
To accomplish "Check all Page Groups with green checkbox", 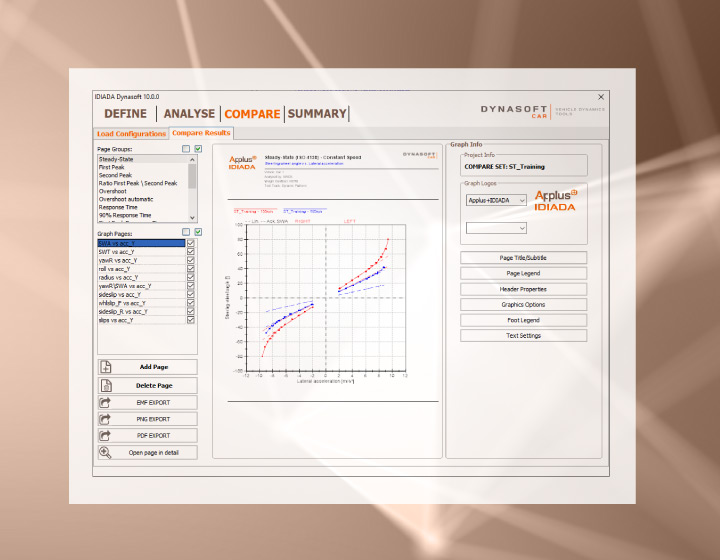I will (x=198, y=149).
